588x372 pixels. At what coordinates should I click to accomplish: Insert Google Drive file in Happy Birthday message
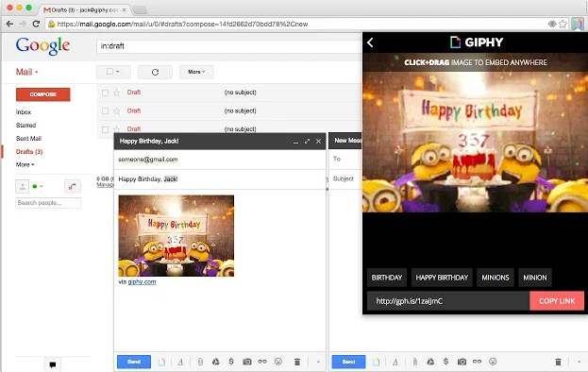click(215, 362)
